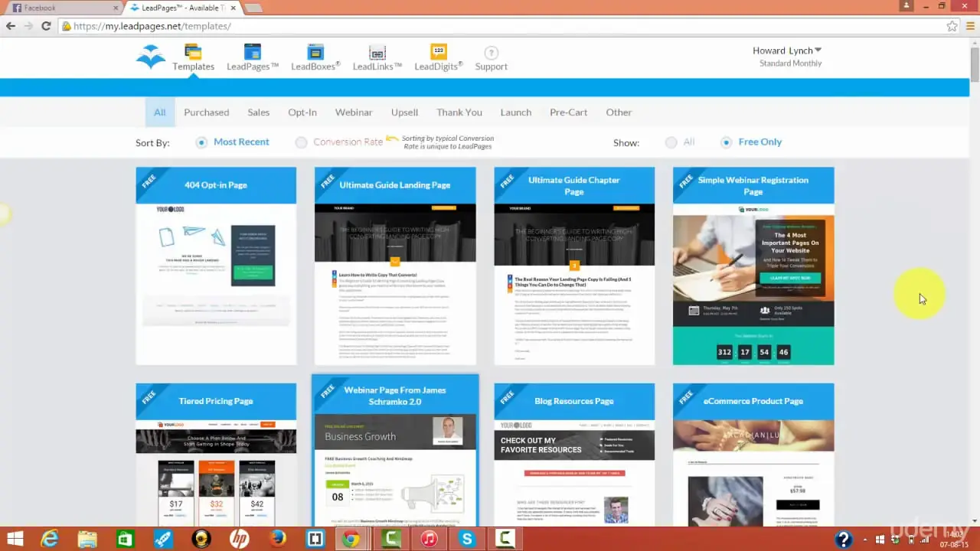Reload the current page
The image size is (980, 551).
(x=46, y=26)
